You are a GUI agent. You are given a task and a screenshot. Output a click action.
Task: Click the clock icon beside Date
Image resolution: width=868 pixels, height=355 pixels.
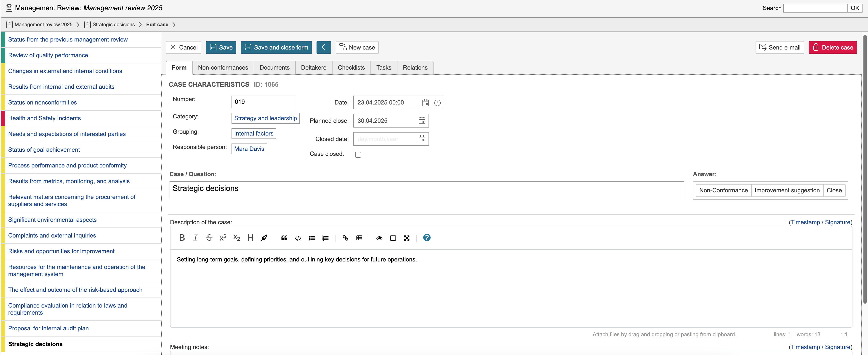437,103
